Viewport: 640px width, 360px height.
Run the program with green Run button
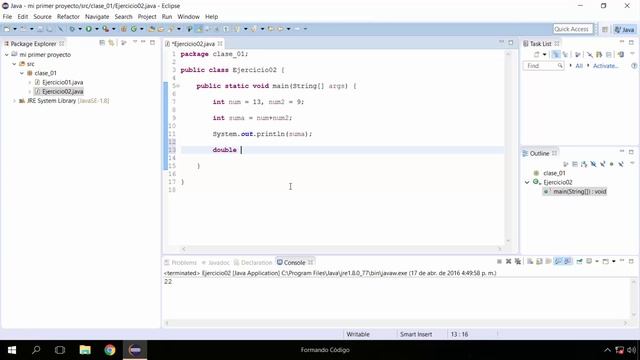click(88, 29)
